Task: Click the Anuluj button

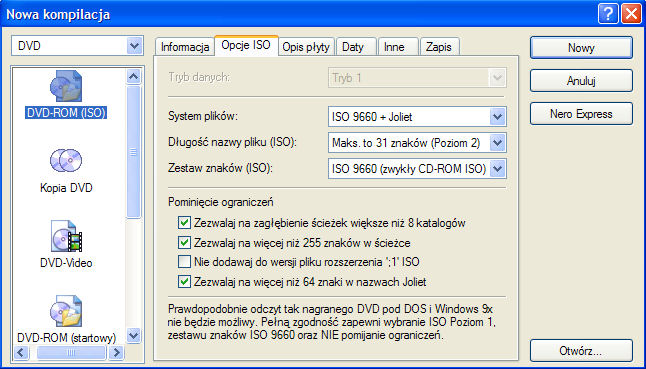Action: tap(581, 81)
